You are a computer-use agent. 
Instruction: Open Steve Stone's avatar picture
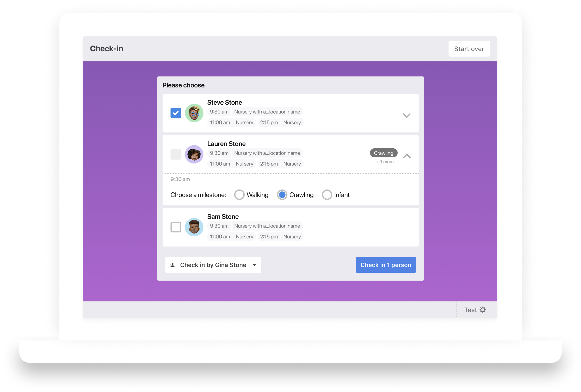coord(194,113)
